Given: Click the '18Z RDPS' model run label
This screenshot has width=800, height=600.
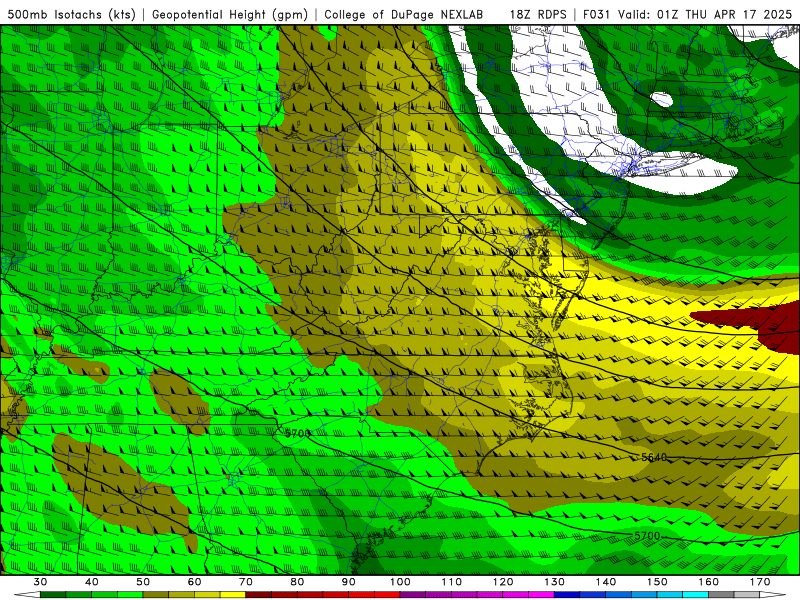Looking at the screenshot, I should pyautogui.click(x=538, y=14).
